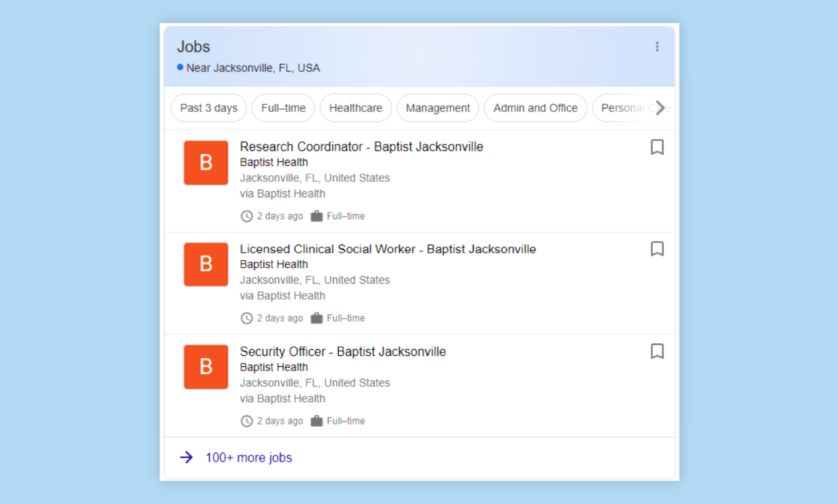838x504 pixels.
Task: Click the clock icon on Security Officer job
Action: (247, 421)
